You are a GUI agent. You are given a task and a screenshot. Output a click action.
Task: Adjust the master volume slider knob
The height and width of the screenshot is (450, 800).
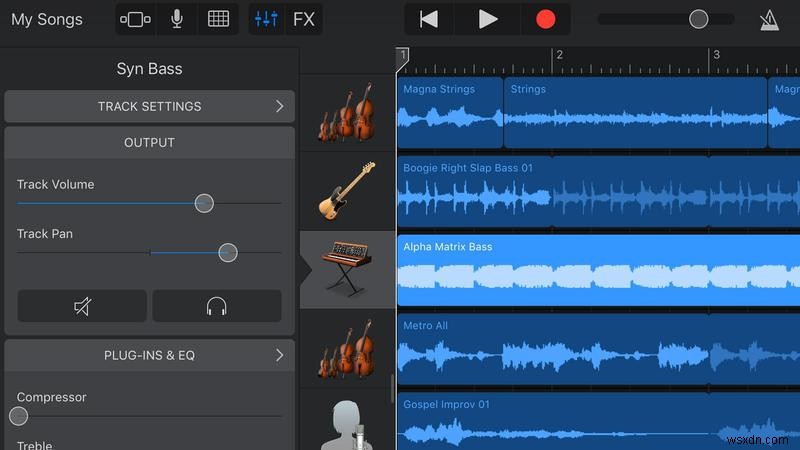[x=698, y=19]
